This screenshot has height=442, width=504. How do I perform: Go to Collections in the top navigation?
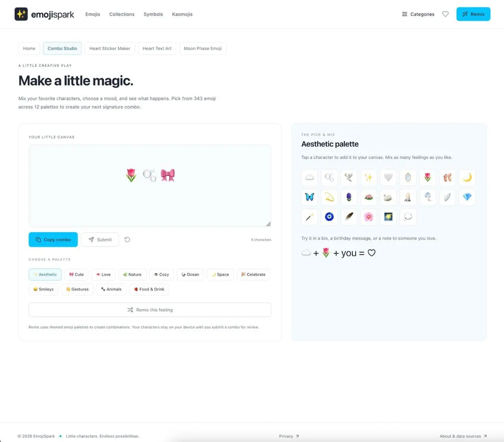122,14
